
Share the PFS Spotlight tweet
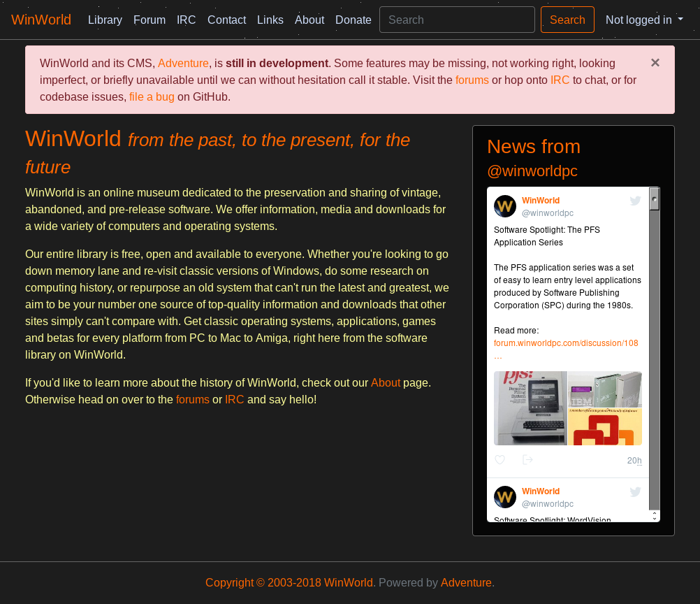coord(527,459)
